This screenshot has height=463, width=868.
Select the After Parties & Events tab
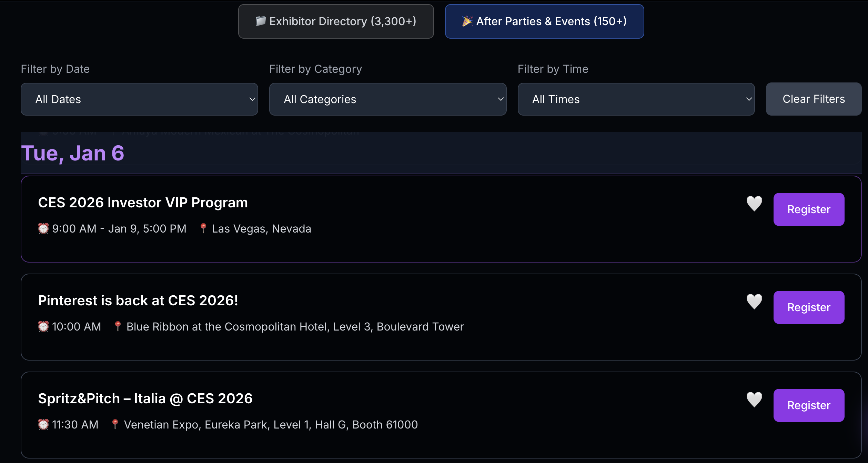pyautogui.click(x=544, y=21)
